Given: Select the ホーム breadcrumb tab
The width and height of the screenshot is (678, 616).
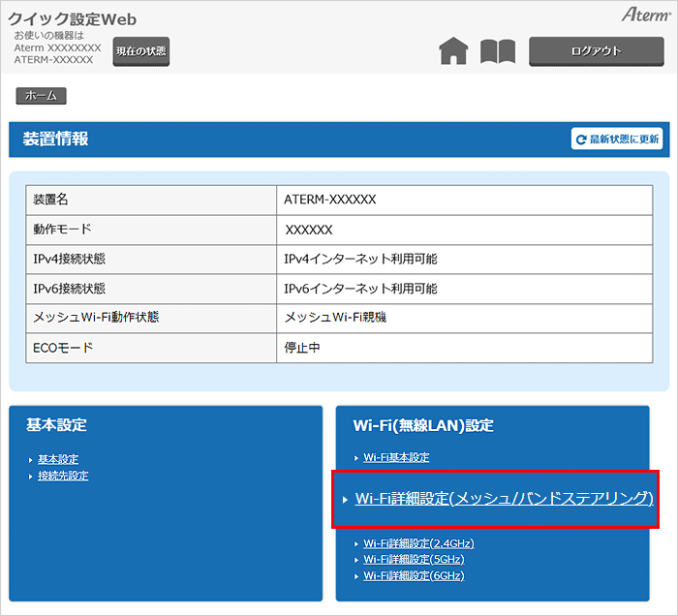Looking at the screenshot, I should [x=41, y=96].
